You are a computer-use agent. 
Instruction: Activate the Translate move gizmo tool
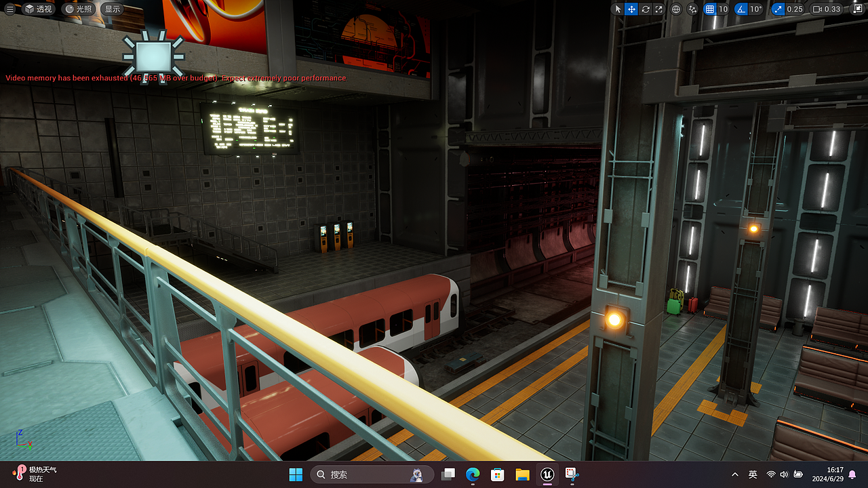click(x=631, y=9)
